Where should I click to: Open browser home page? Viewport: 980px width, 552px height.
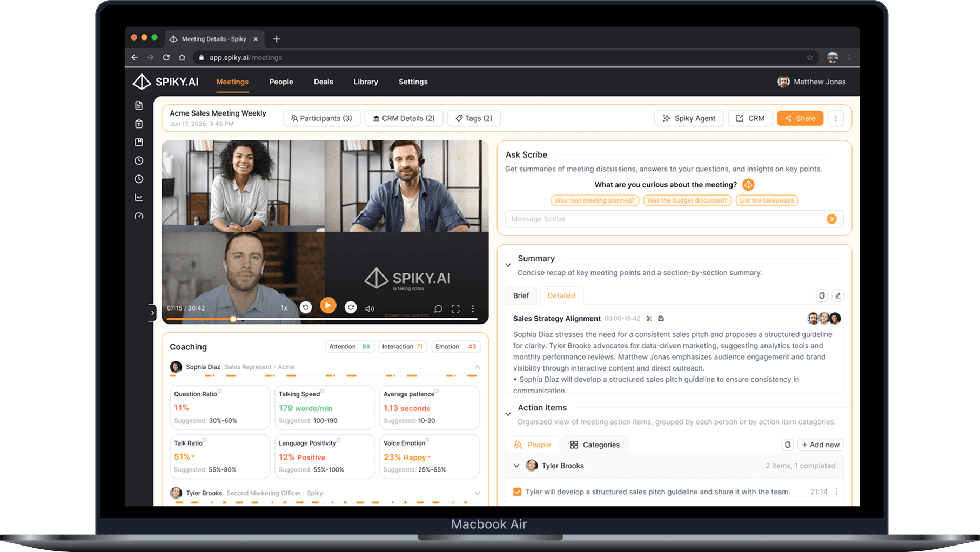tap(182, 57)
